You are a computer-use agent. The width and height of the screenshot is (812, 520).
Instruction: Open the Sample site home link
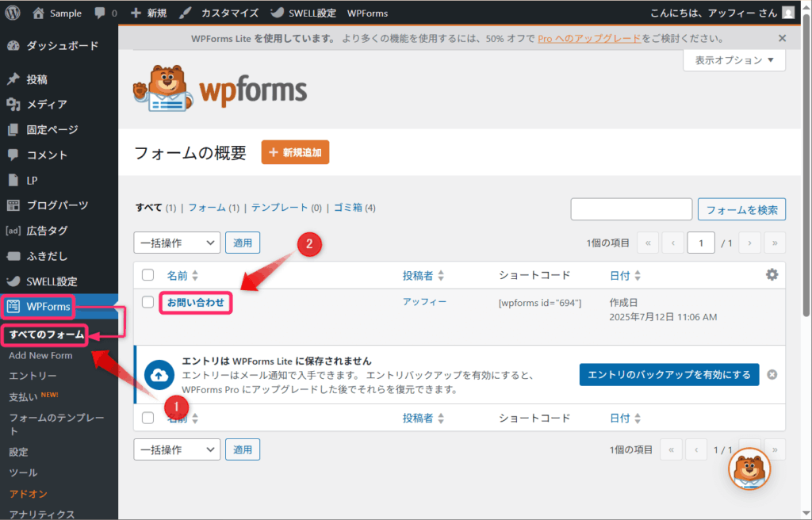[57, 13]
